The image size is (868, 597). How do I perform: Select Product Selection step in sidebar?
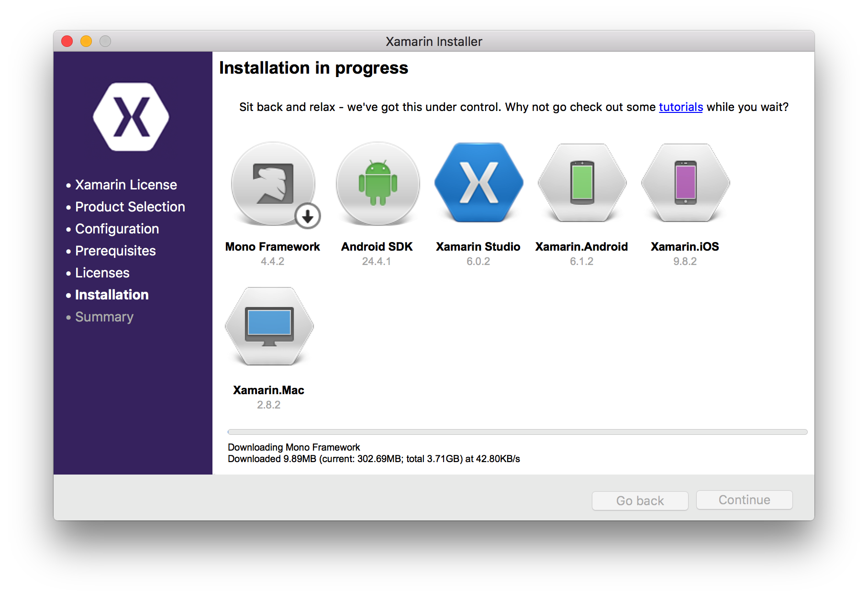click(130, 207)
